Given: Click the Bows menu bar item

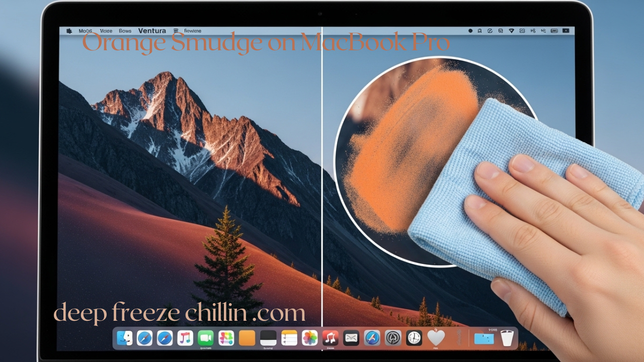Looking at the screenshot, I should click(x=124, y=30).
